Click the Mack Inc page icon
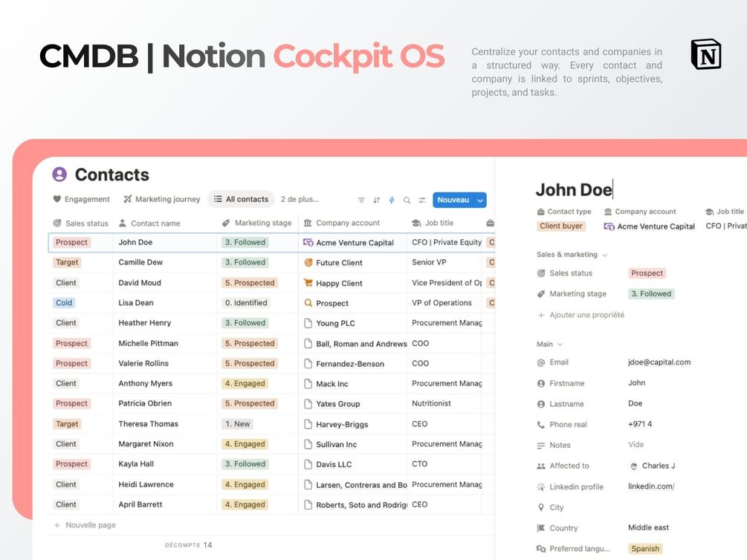Image resolution: width=747 pixels, height=560 pixels. (308, 384)
